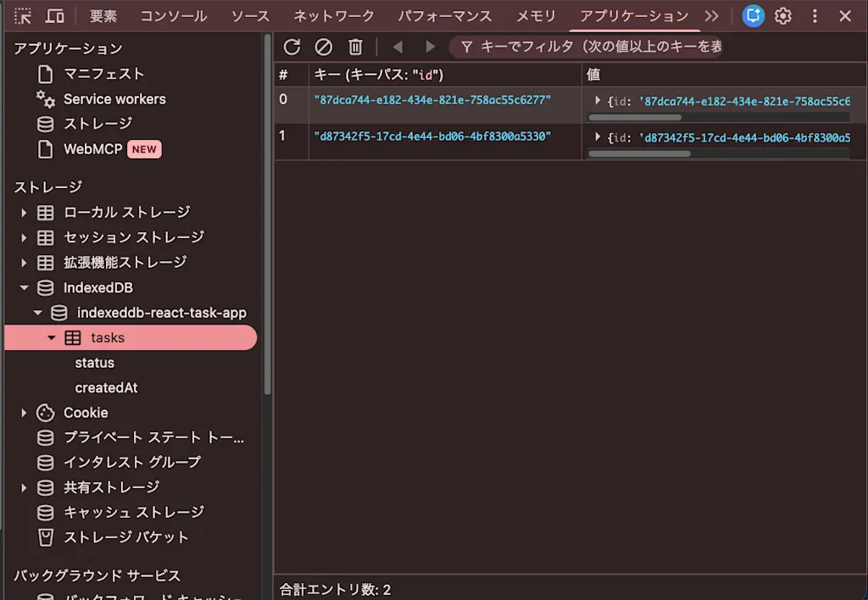Open ローカル ストレージ entry

point(127,213)
